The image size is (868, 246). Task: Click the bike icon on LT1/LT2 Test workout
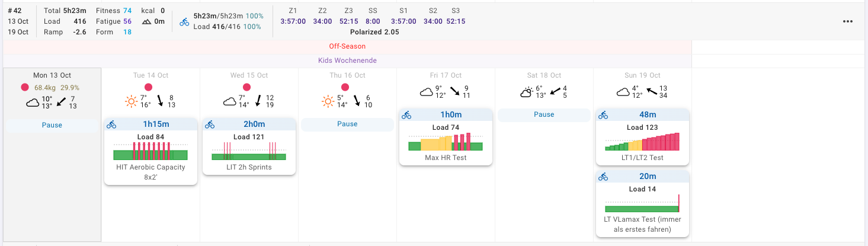click(603, 115)
